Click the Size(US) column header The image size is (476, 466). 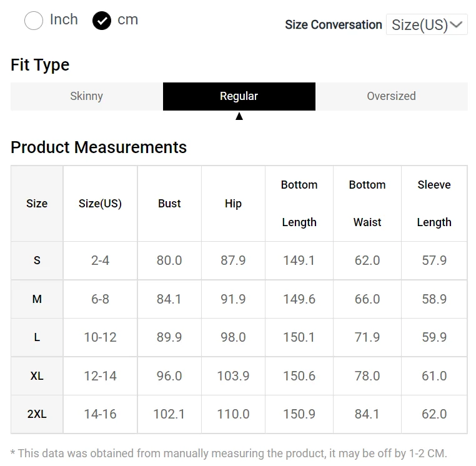[x=100, y=204]
